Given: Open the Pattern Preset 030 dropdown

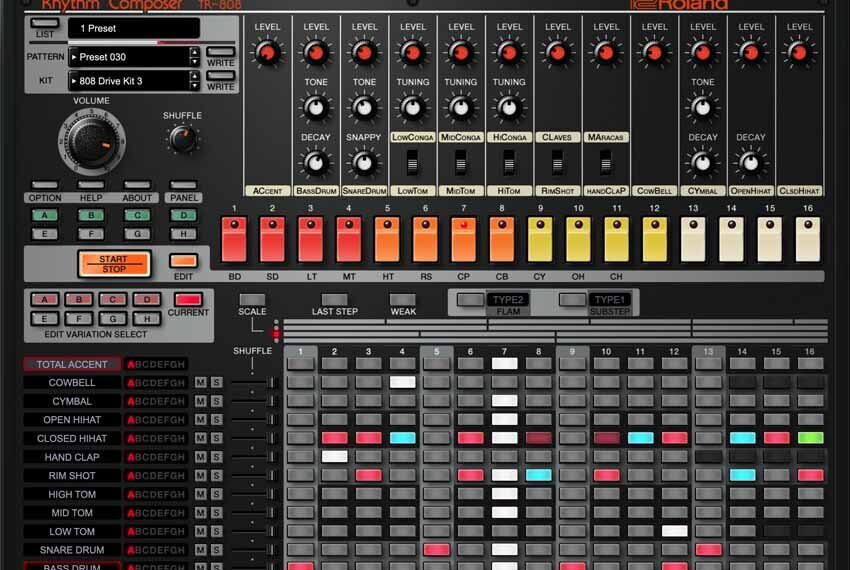Looking at the screenshot, I should pyautogui.click(x=129, y=57).
